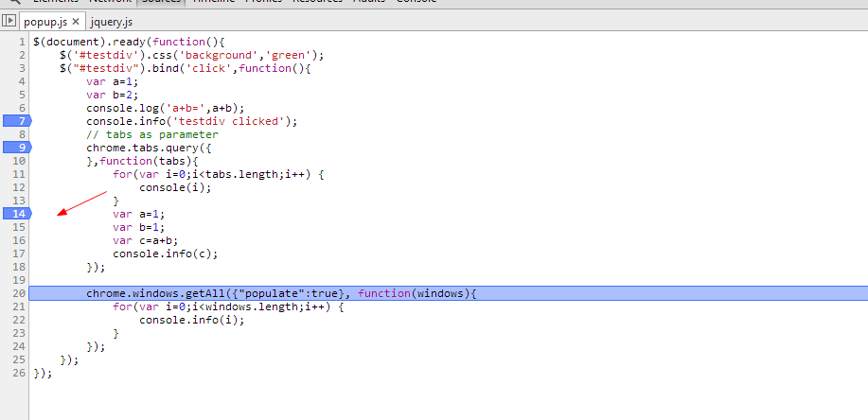Click the "console.info('testdiv clicked');" line
Image resolution: width=868 pixels, height=420 pixels.
pyautogui.click(x=191, y=122)
